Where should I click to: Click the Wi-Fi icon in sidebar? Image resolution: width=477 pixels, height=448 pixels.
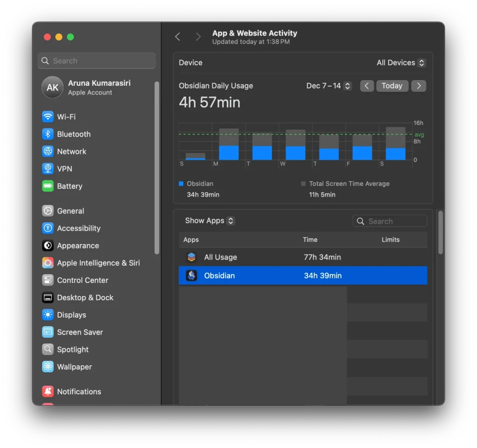click(x=48, y=117)
